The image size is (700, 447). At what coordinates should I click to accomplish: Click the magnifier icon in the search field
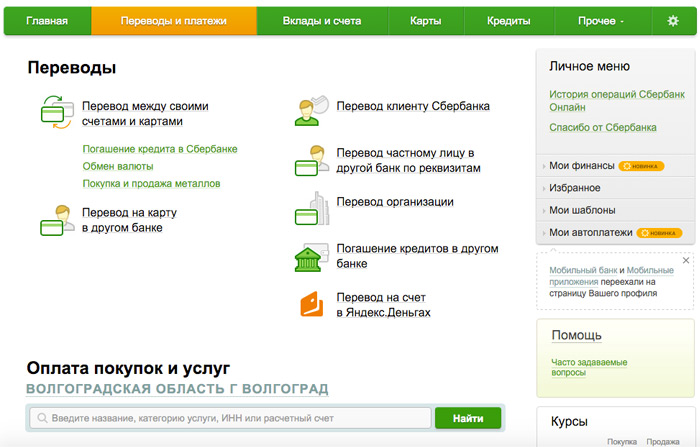click(42, 418)
